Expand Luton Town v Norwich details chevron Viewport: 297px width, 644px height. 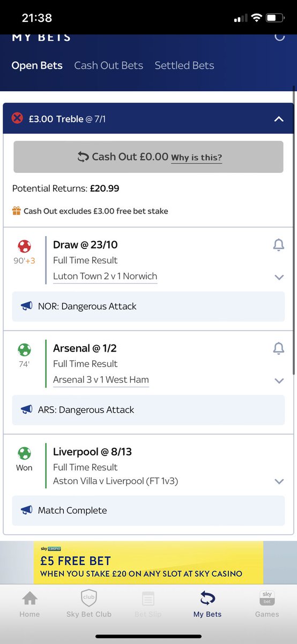[279, 277]
